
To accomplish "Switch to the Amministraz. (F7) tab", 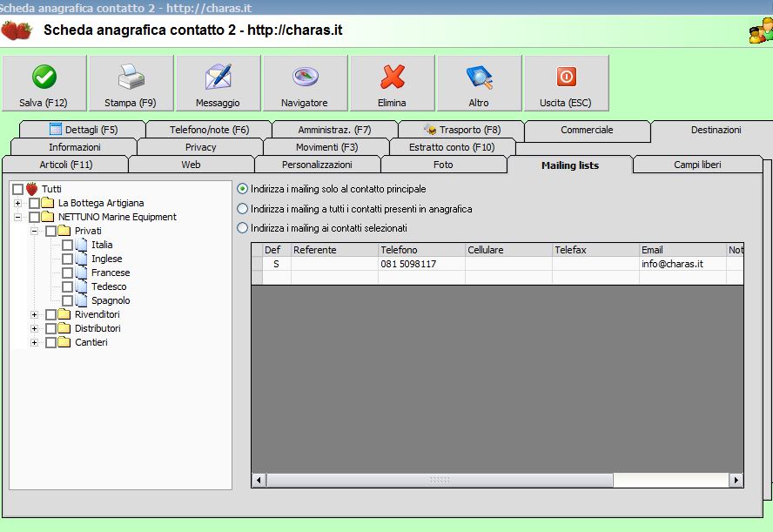I will click(x=335, y=130).
